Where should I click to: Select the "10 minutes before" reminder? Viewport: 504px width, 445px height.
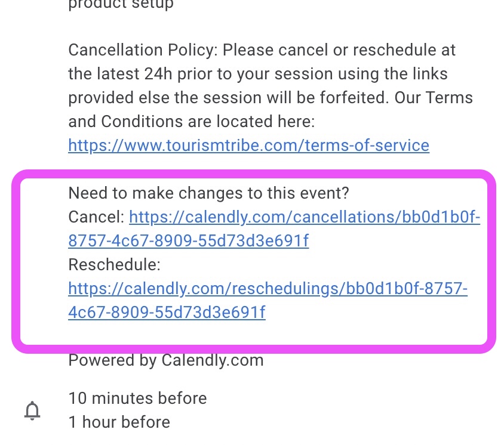[x=137, y=398]
